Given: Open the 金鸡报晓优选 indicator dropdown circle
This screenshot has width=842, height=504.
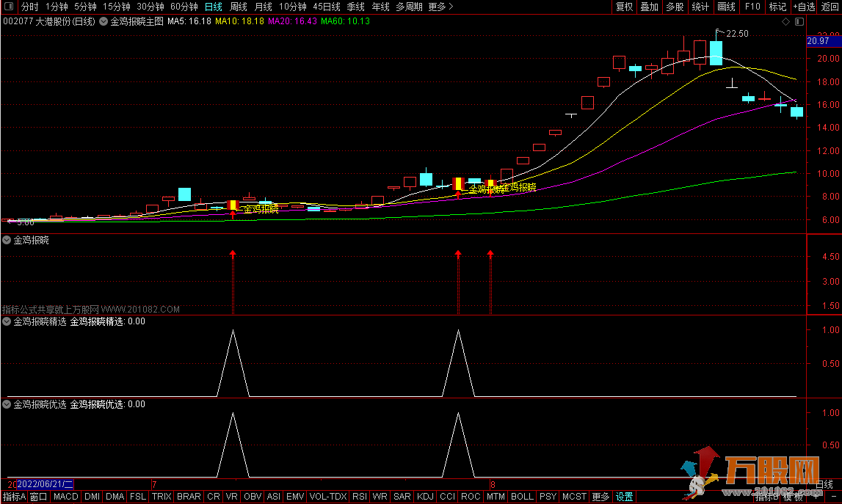Looking at the screenshot, I should point(7,404).
